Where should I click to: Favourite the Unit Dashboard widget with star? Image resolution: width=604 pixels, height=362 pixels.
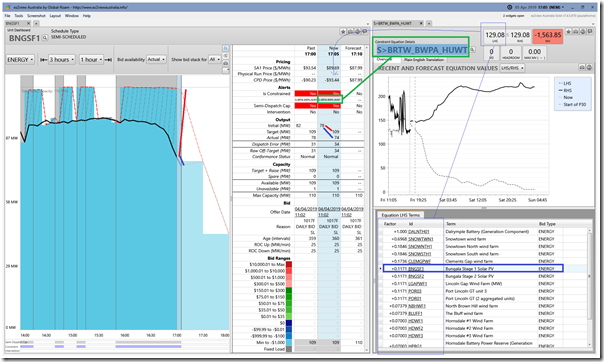click(x=343, y=32)
